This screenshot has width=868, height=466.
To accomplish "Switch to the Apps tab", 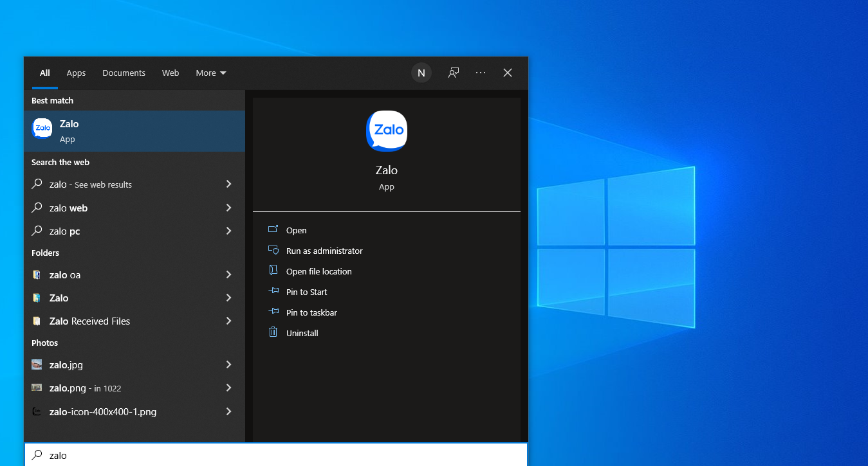I will 76,73.
